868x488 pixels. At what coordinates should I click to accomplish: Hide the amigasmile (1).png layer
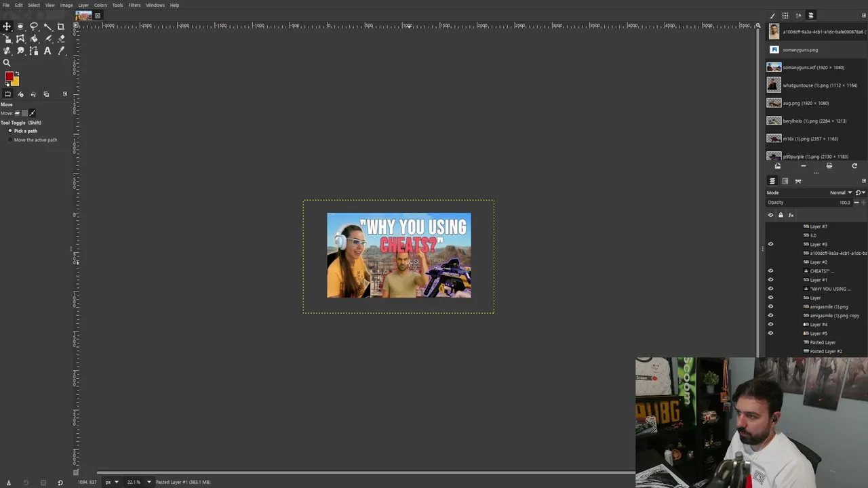770,306
